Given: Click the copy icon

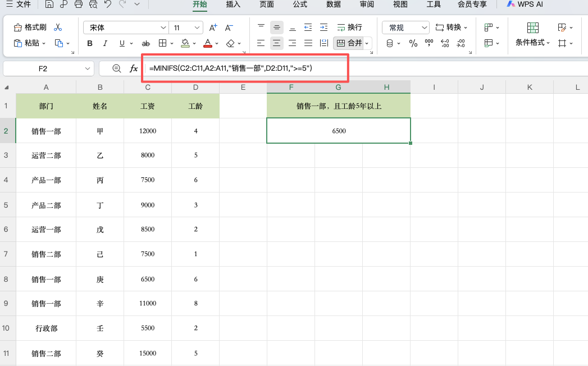Looking at the screenshot, I should (x=59, y=43).
